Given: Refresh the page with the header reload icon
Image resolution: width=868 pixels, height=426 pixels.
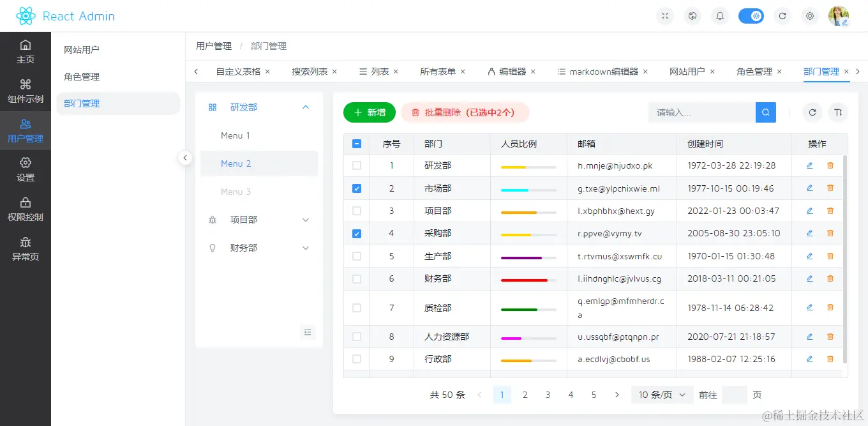Looking at the screenshot, I should coord(782,16).
